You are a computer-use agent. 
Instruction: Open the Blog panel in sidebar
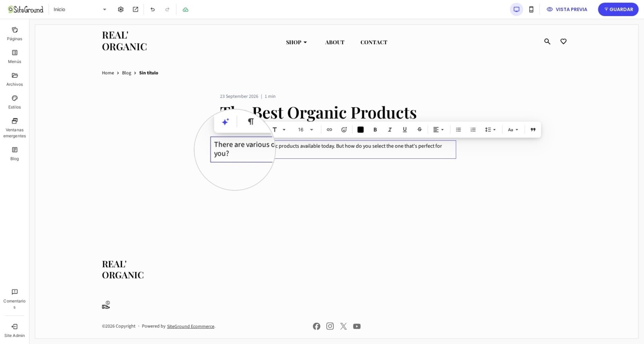point(14,154)
